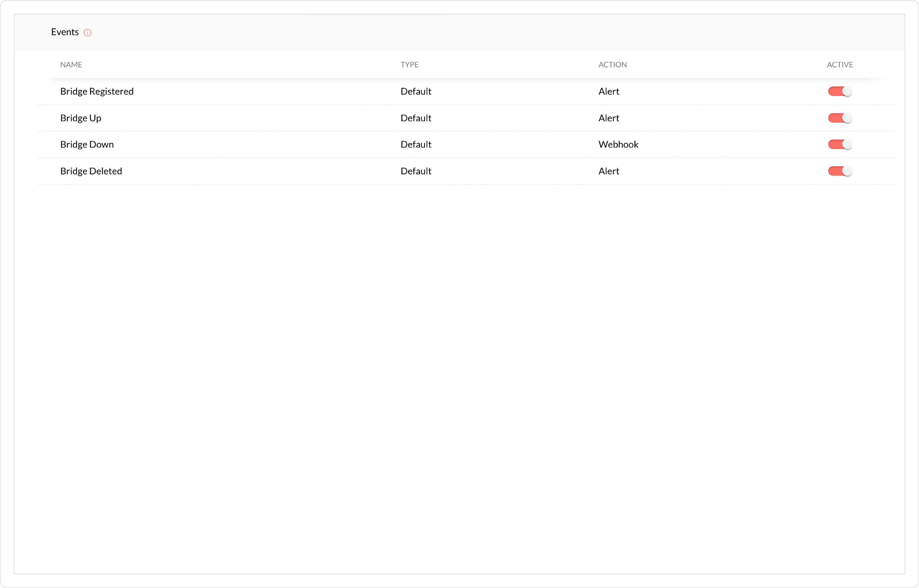Click Alert action for Bridge Deleted
The width and height of the screenshot is (919, 588).
tap(608, 171)
